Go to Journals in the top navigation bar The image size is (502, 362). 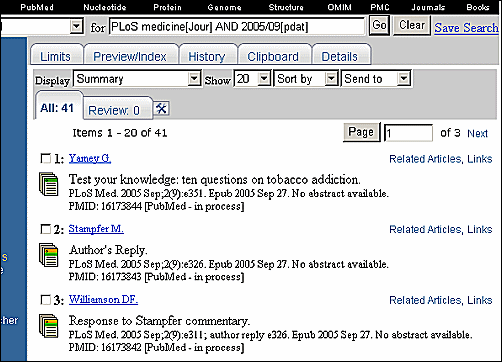coord(428,7)
